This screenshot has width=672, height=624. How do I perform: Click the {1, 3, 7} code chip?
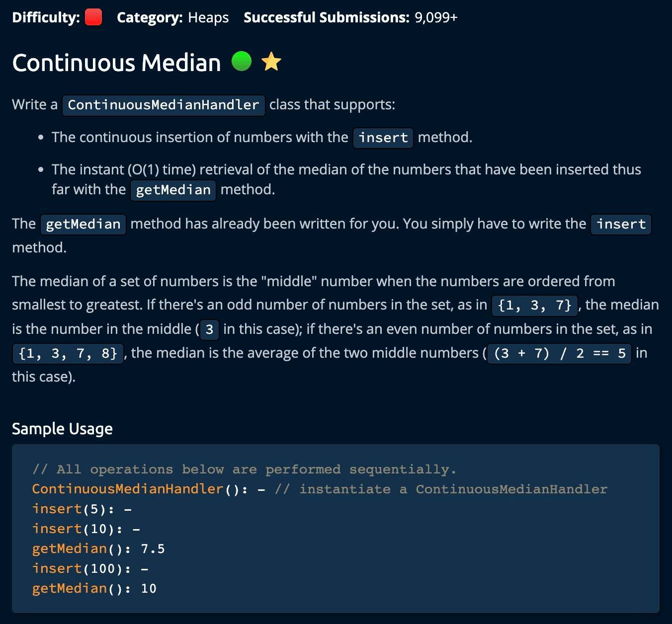535,305
